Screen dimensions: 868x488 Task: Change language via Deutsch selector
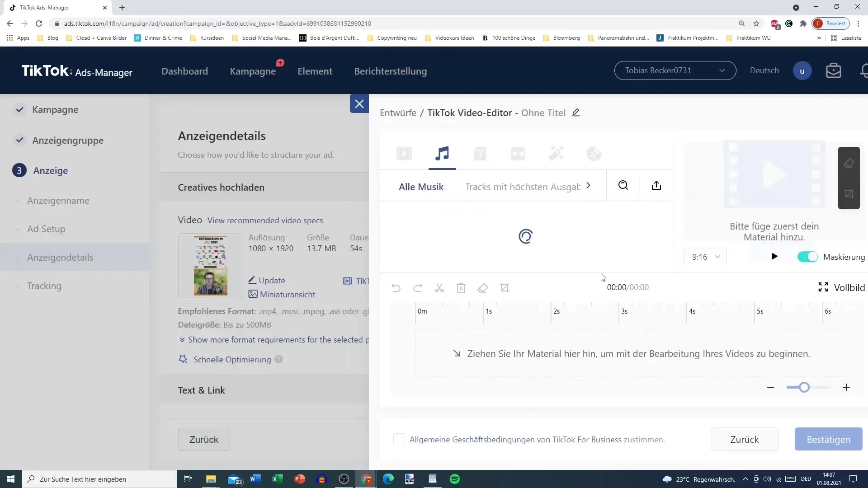pos(764,70)
